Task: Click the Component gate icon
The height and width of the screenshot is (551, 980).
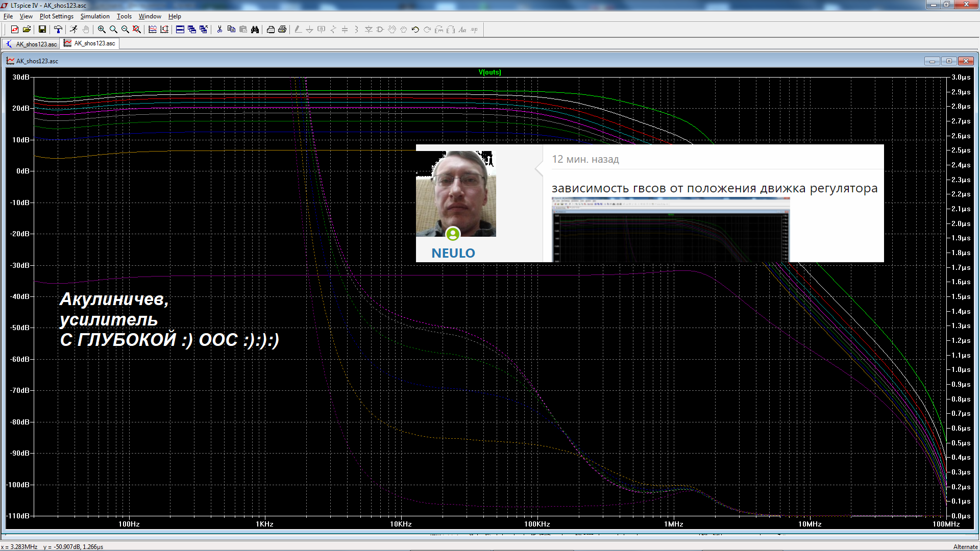Action: (x=380, y=30)
